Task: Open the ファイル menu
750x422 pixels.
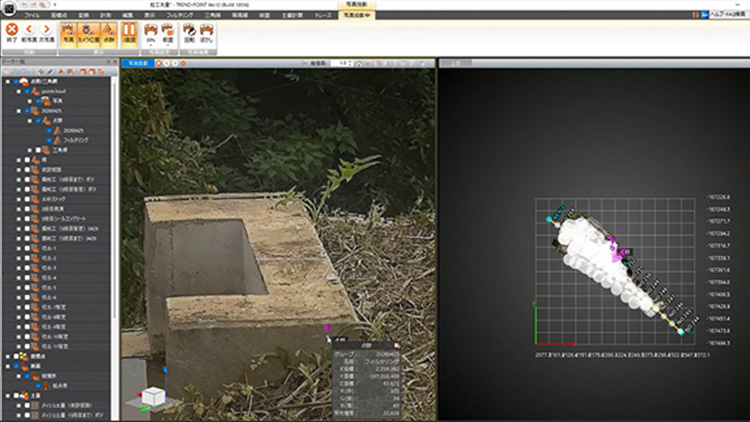Action: pos(32,15)
